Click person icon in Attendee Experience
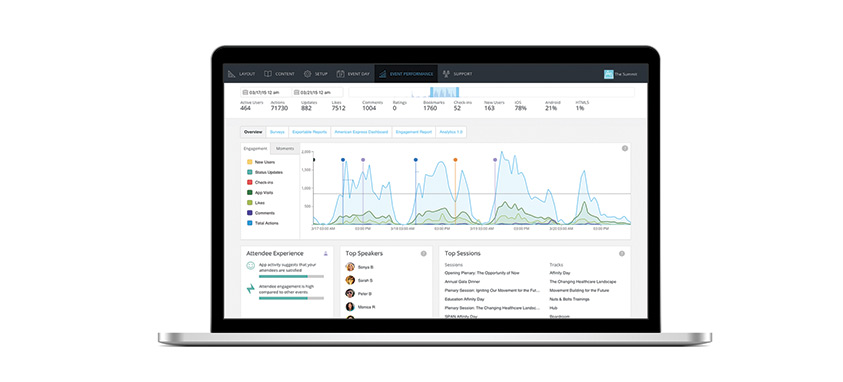The height and width of the screenshot is (382, 843). (325, 253)
